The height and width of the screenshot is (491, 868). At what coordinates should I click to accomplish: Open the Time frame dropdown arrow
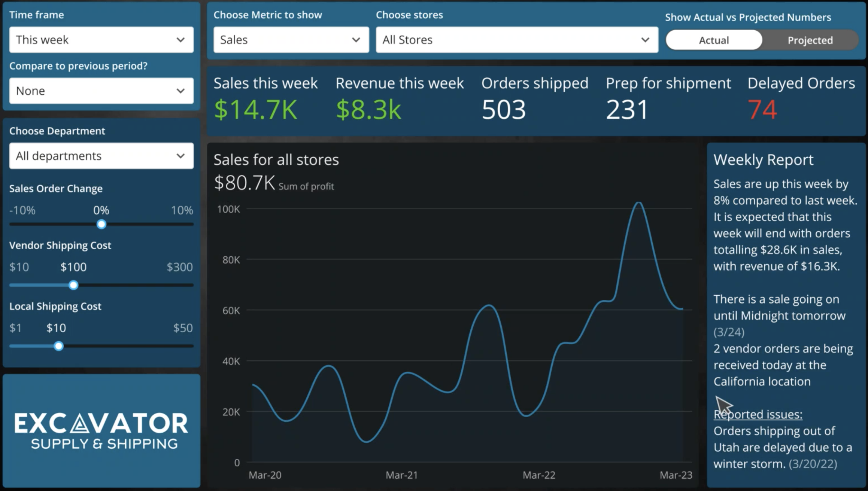180,40
